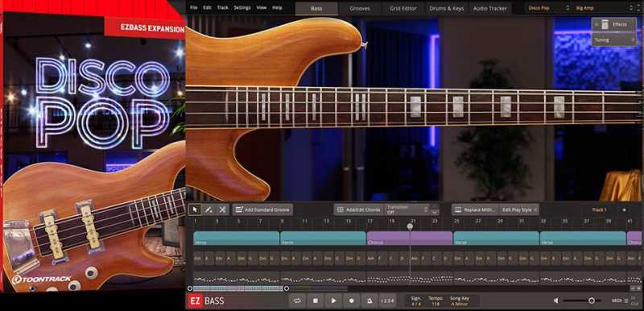Toggle the loop button in transport
The height and width of the screenshot is (311, 644).
(x=297, y=301)
